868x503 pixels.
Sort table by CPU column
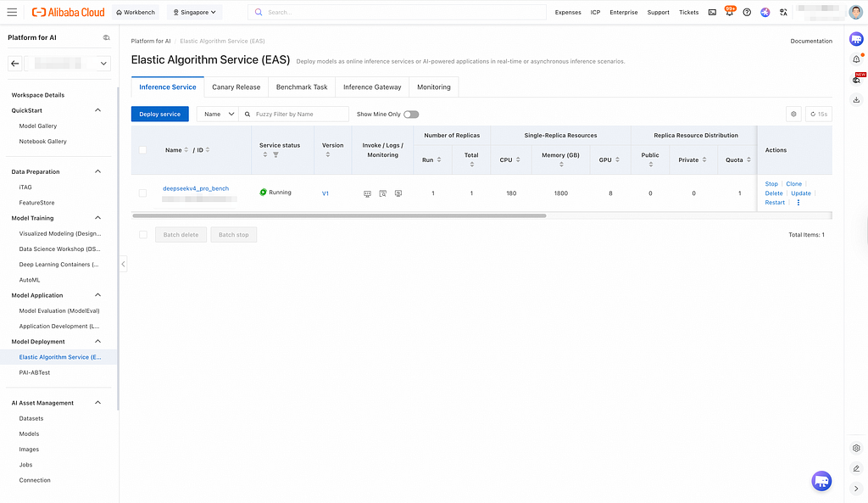click(518, 159)
